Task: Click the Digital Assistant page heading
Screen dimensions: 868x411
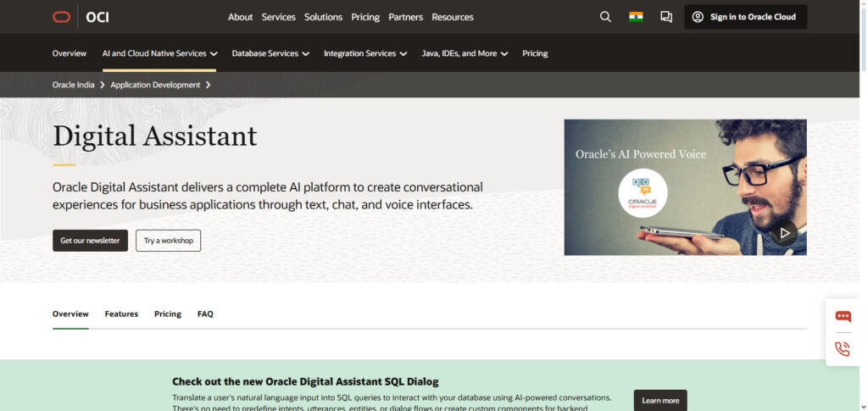Action: click(155, 136)
